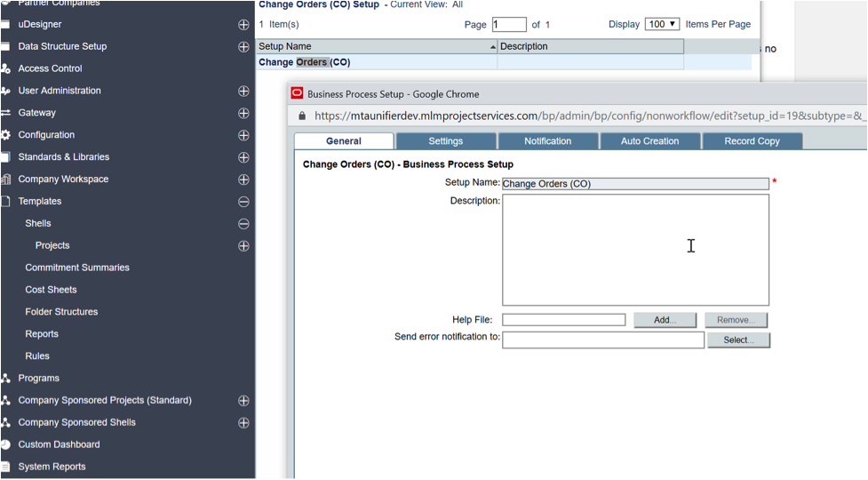Viewport: 868px width, 480px height.
Task: Click the Custom Dashboard icon
Action: click(5, 444)
